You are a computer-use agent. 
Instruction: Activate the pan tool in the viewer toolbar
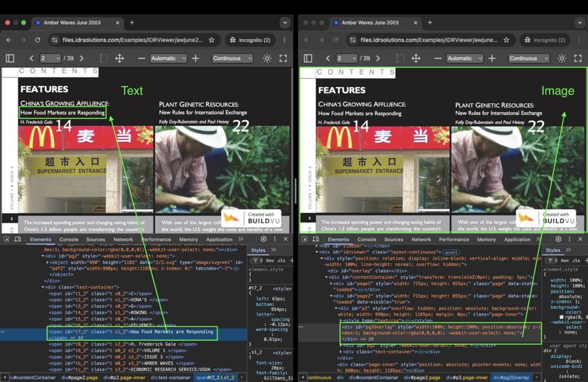tap(120, 58)
